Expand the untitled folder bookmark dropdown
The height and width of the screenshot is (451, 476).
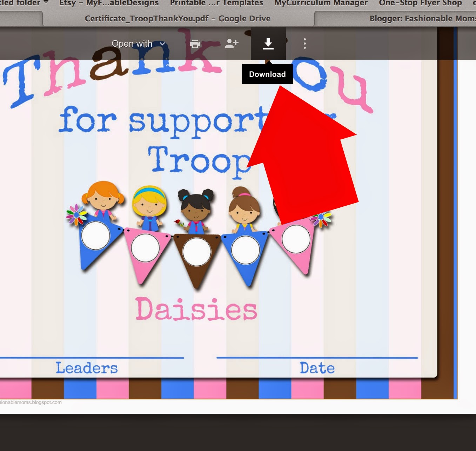[x=24, y=3]
